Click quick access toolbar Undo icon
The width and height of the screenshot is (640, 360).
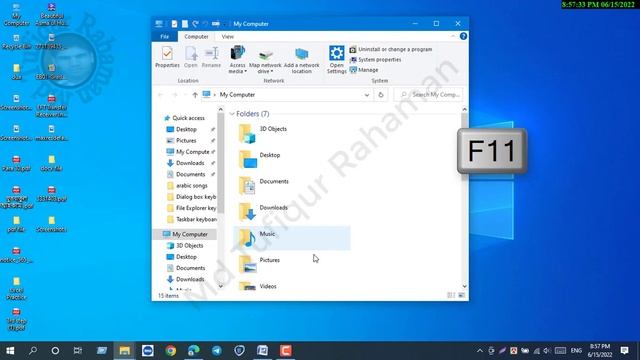[x=196, y=24]
